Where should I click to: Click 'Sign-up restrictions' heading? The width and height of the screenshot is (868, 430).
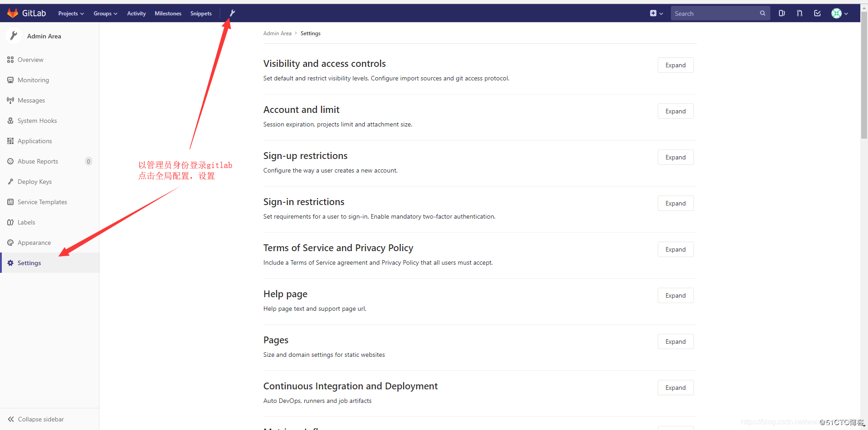(306, 156)
